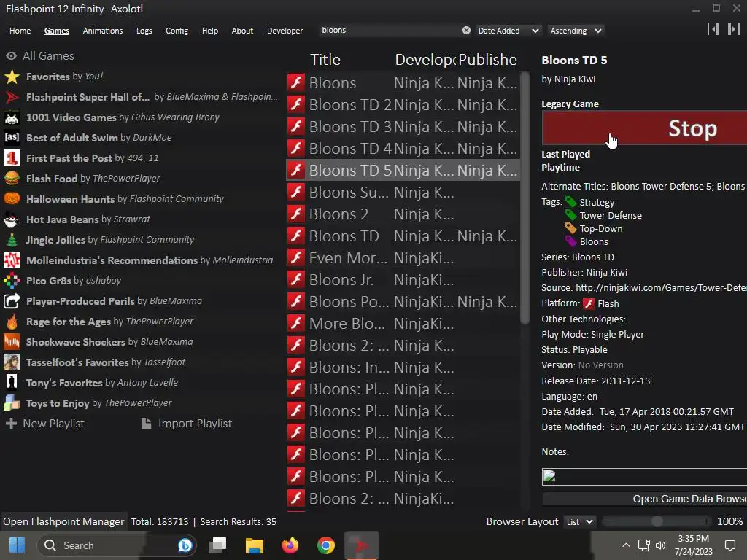747x560 pixels.
Task: Click the First Past the Post icon
Action: [12, 158]
